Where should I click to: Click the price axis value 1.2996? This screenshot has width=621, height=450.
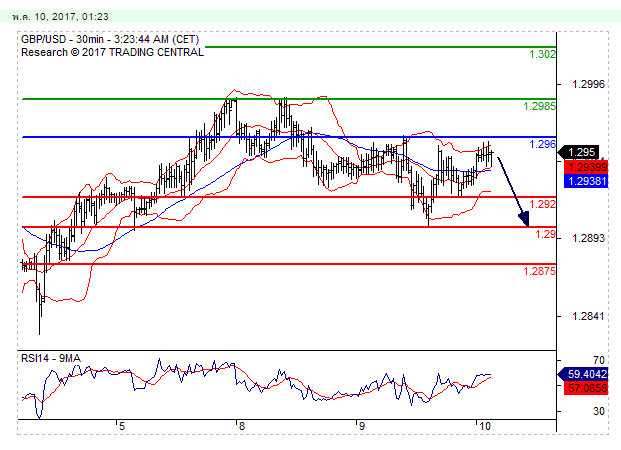pos(589,84)
